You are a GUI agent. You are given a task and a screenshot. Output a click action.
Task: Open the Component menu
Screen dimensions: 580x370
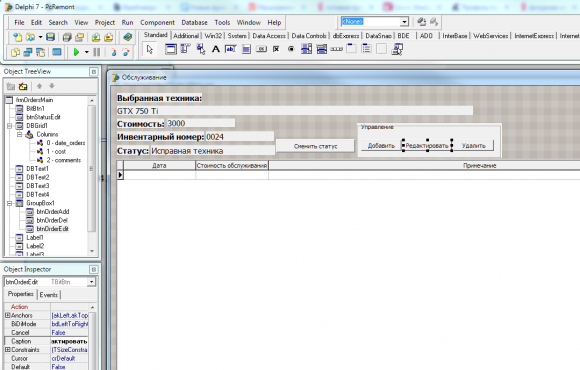tap(157, 23)
